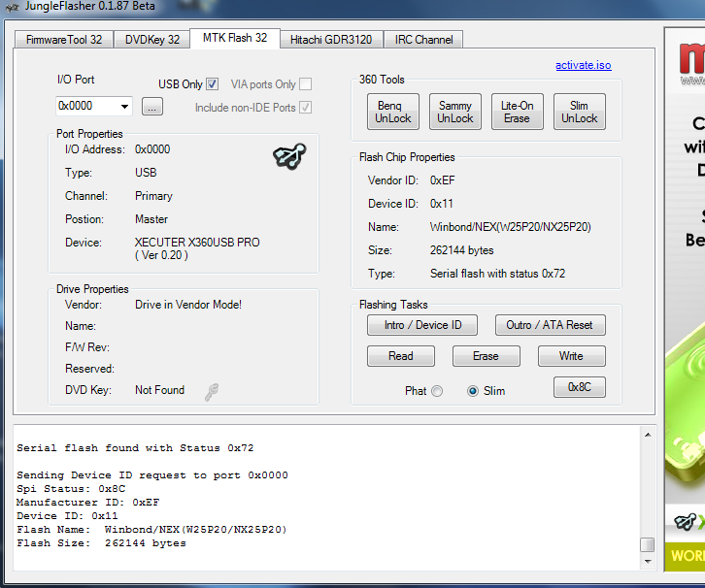Click the Erase flashing task button
This screenshot has width=705, height=588.
pyautogui.click(x=487, y=356)
